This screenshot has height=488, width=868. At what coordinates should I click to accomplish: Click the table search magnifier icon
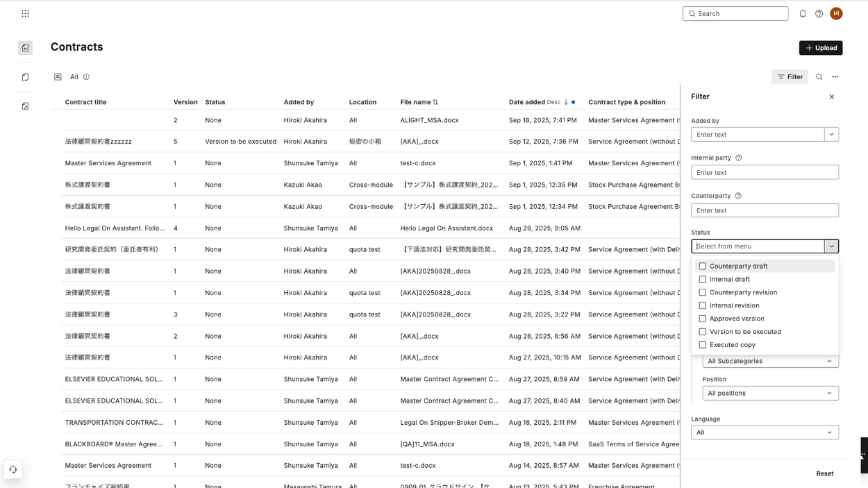coord(819,77)
